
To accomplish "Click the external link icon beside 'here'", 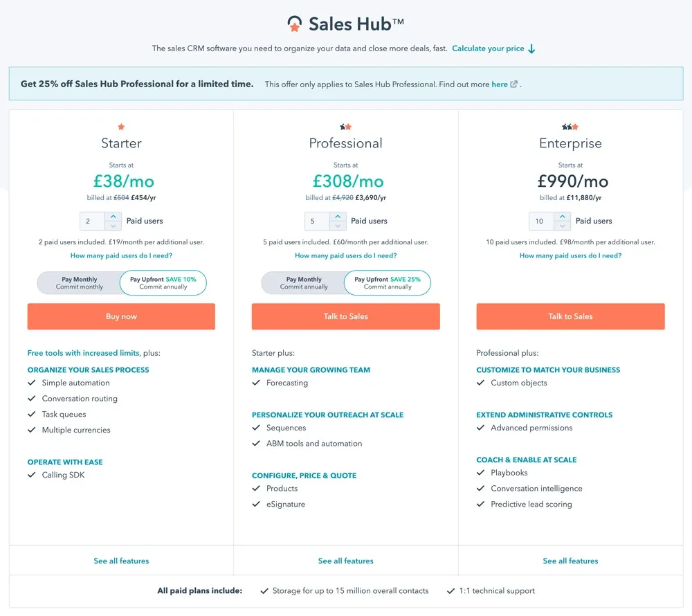I will (514, 84).
